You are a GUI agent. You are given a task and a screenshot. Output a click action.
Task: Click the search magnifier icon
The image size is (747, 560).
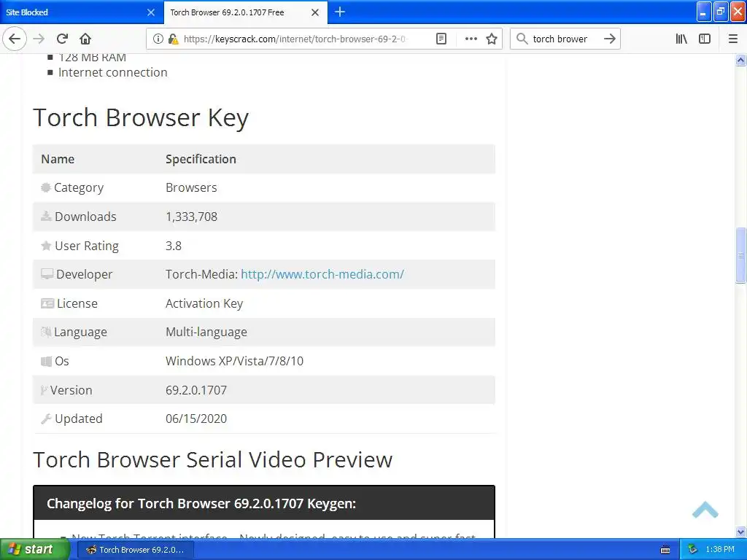coord(522,39)
